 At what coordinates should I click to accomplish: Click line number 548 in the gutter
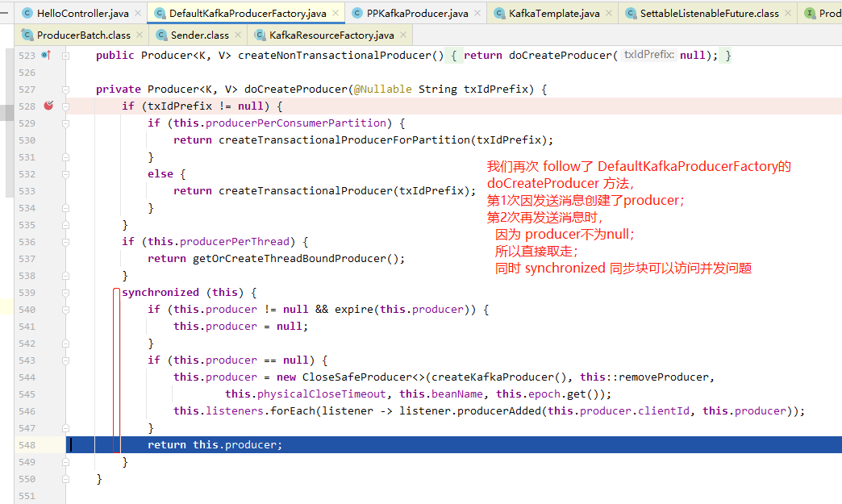27,445
